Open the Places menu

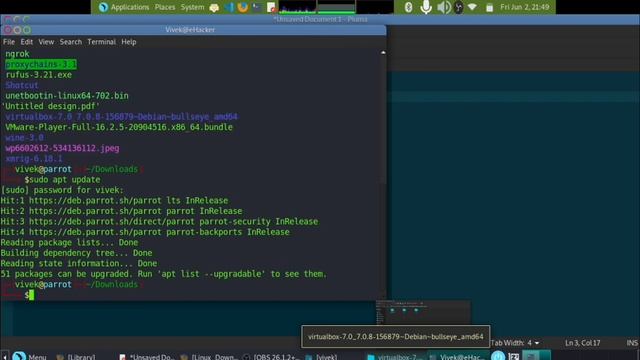tap(165, 7)
